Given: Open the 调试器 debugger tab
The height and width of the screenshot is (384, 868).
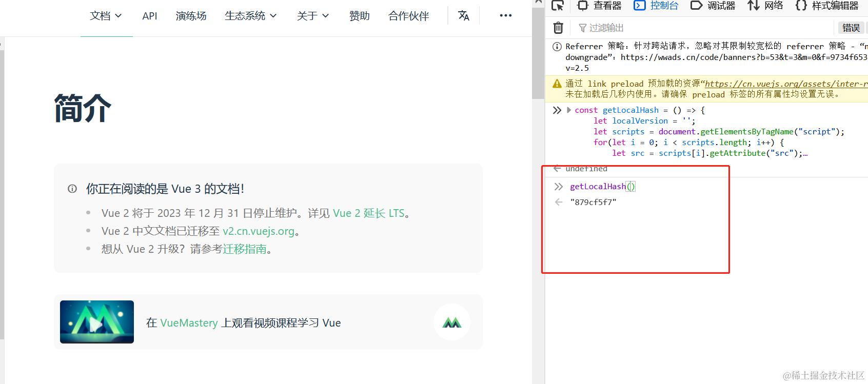Looking at the screenshot, I should (x=713, y=6).
